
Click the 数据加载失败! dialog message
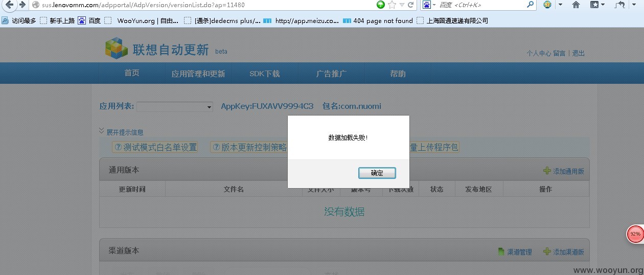coord(348,138)
